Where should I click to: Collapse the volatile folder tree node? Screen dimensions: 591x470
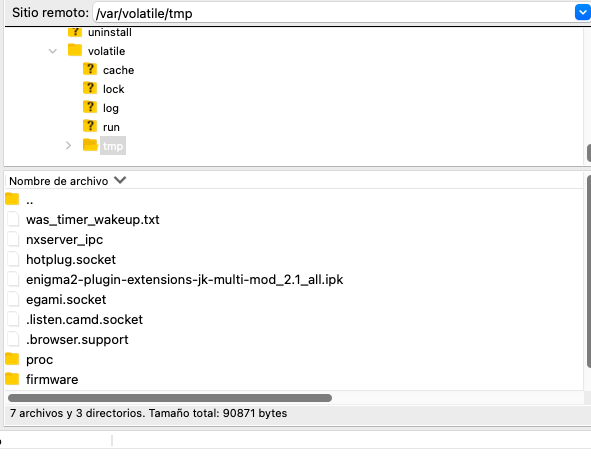[x=53, y=51]
